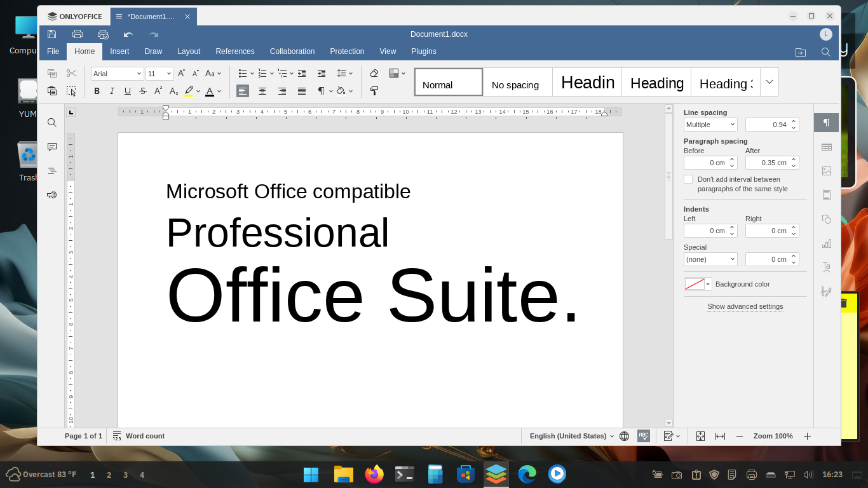Decrease the font size with the decrement icon

tap(196, 74)
